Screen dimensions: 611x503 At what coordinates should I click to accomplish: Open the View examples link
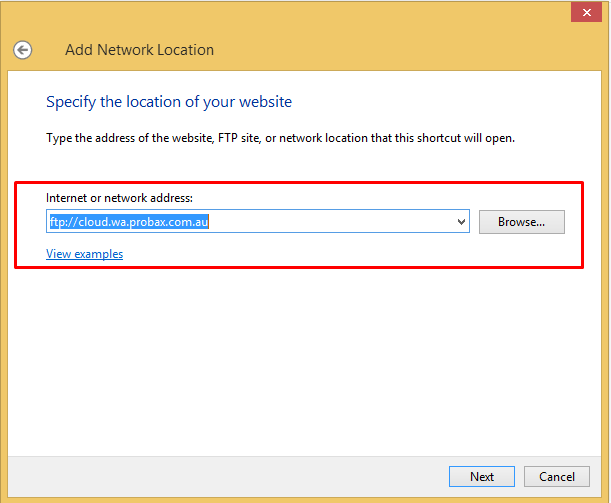tap(85, 254)
